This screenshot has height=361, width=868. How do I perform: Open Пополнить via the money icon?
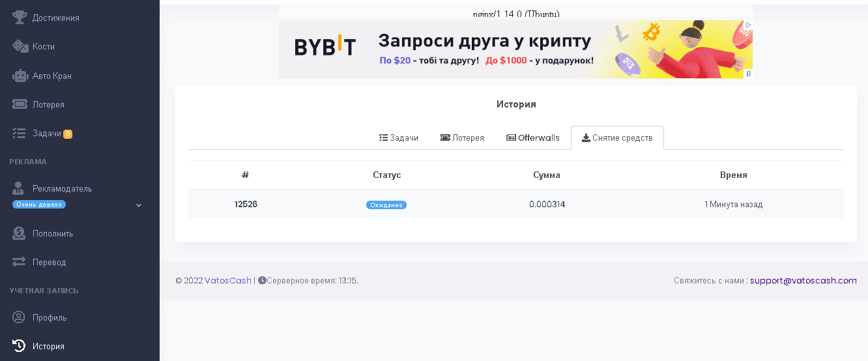(20, 233)
